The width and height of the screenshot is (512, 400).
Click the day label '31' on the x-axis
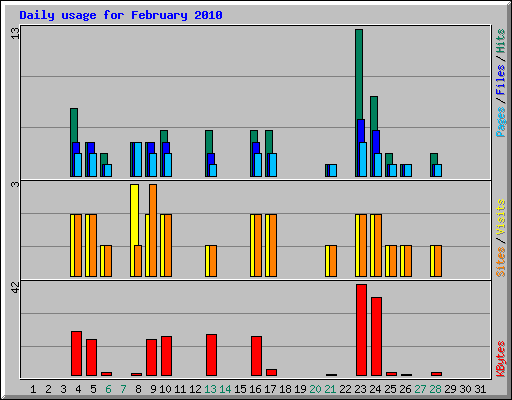click(480, 389)
